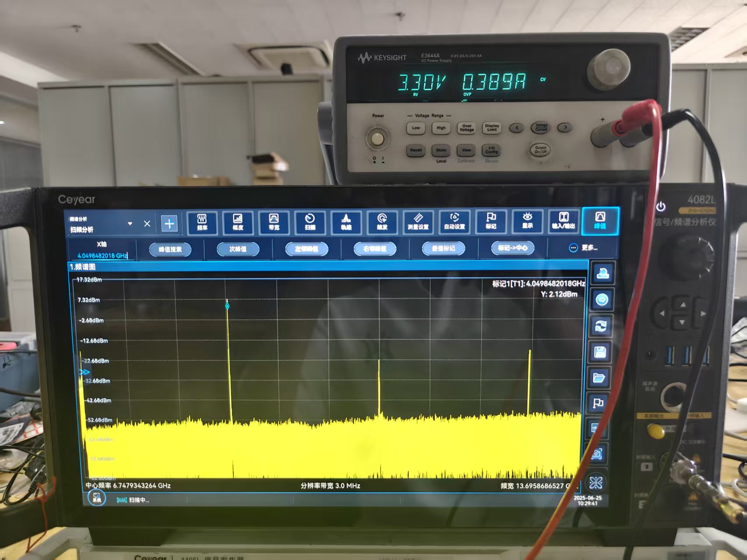Expand the 更多... more options

point(583,248)
